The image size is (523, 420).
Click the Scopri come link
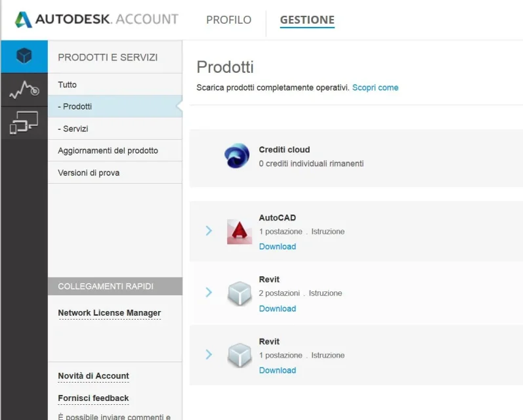pos(375,87)
